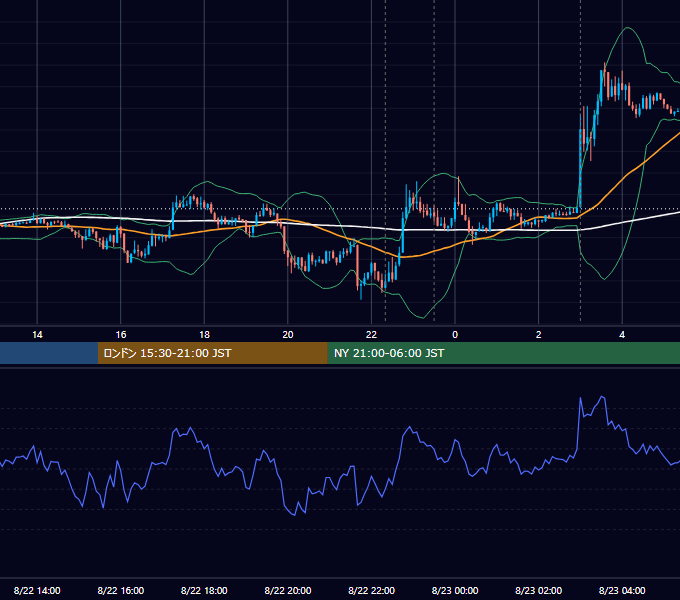Viewport: 680px width, 600px height.
Task: Click the 8/23 00:00 date label
Action: 455,590
